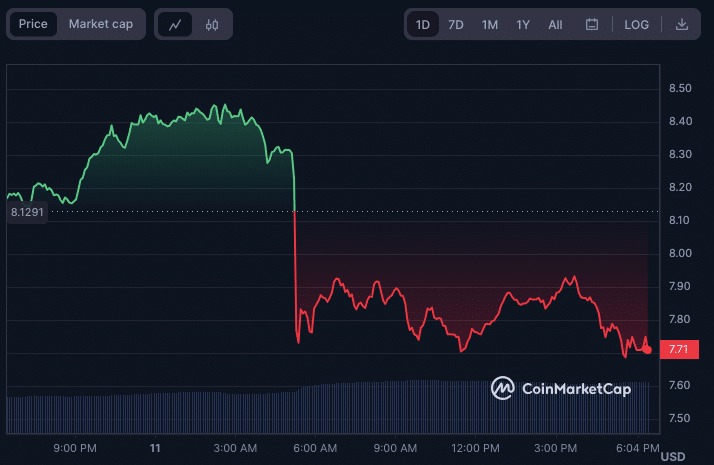The image size is (714, 465).
Task: Select the 1D time range
Action: click(423, 24)
